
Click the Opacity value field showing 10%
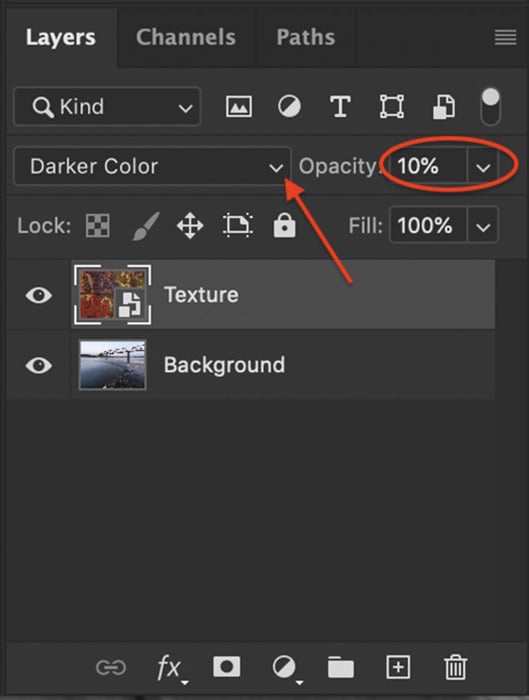[x=429, y=167]
